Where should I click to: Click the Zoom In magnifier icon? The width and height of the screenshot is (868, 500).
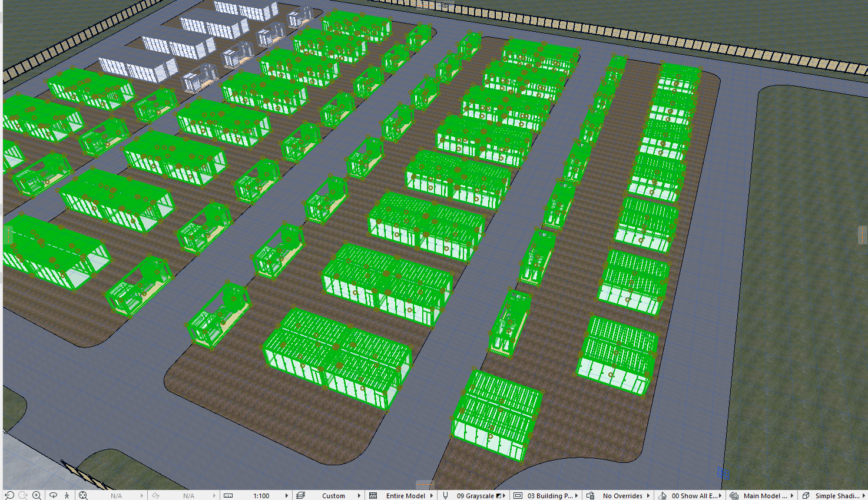tap(37, 495)
